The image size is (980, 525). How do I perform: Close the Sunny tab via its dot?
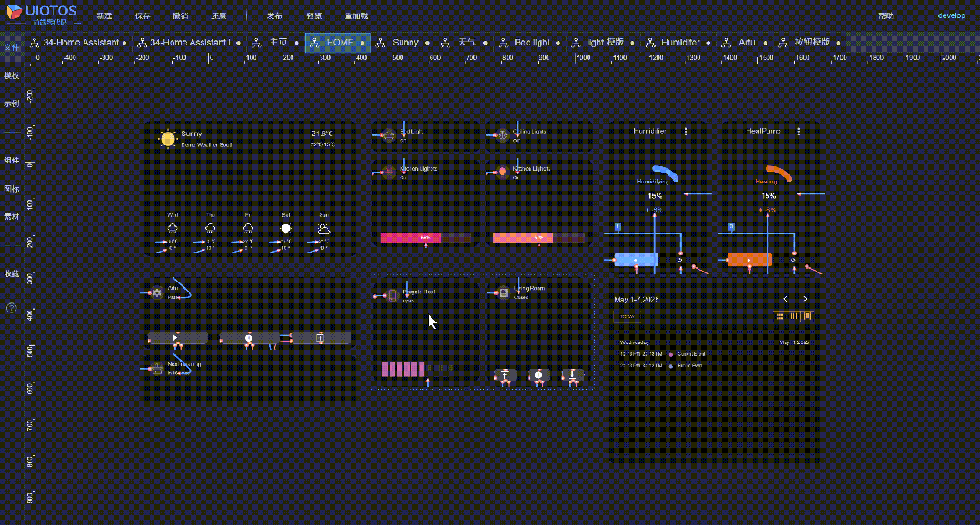427,43
